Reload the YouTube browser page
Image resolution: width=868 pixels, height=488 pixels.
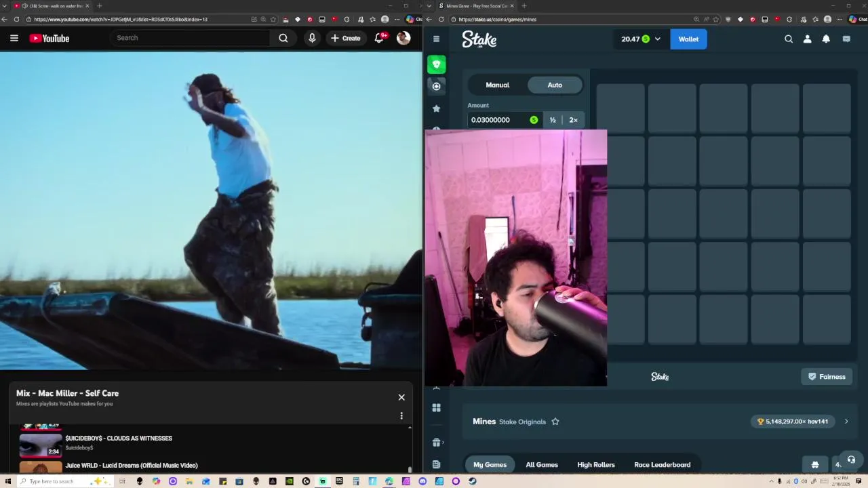(16, 19)
